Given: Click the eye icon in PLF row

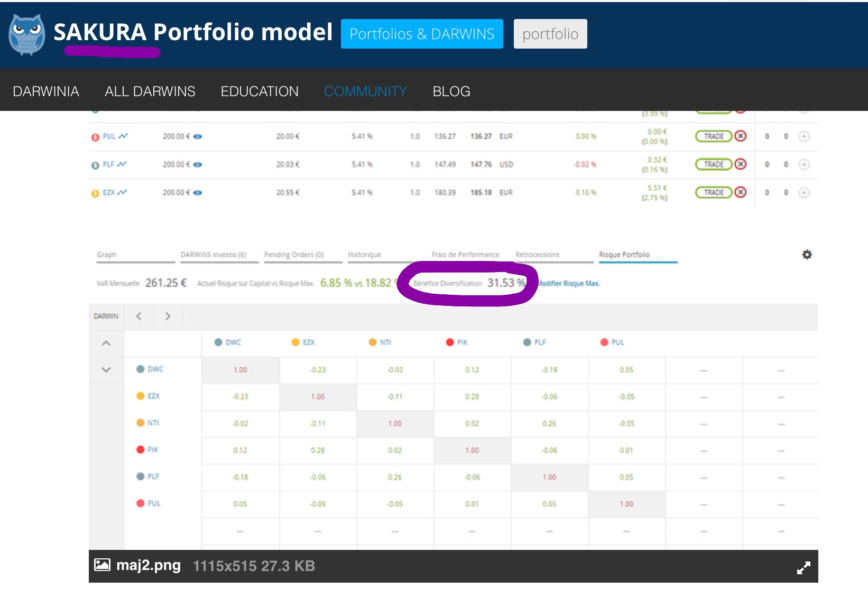Looking at the screenshot, I should coord(198,164).
